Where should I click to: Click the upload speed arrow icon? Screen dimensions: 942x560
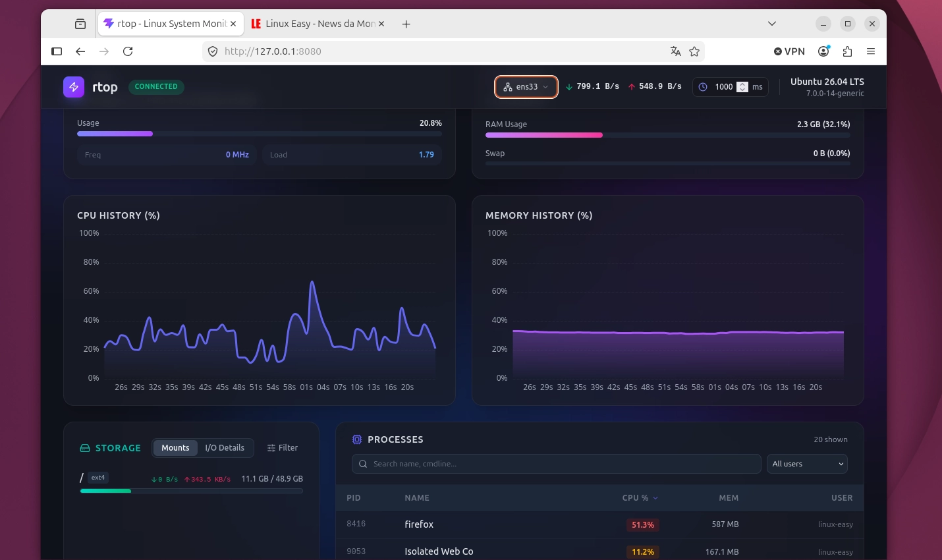click(632, 87)
